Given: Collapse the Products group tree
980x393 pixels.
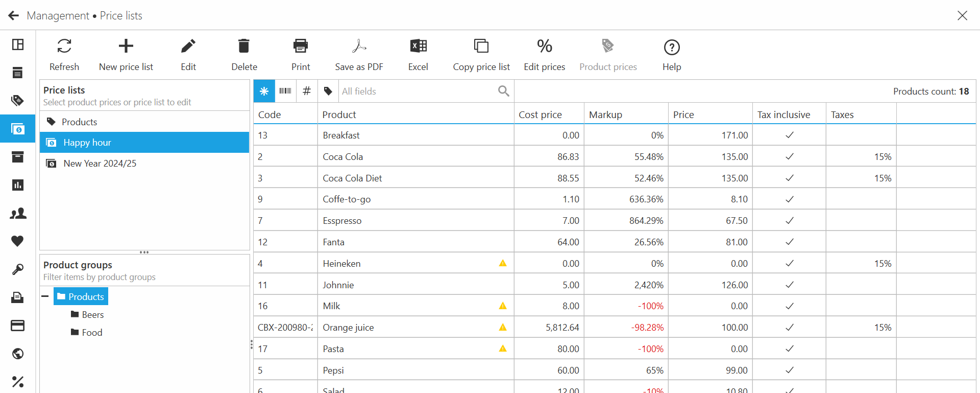Looking at the screenshot, I should point(45,296).
